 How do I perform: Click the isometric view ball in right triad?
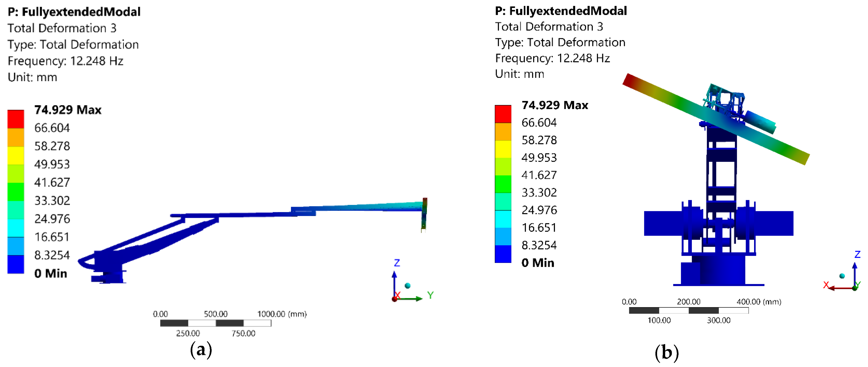click(x=842, y=276)
